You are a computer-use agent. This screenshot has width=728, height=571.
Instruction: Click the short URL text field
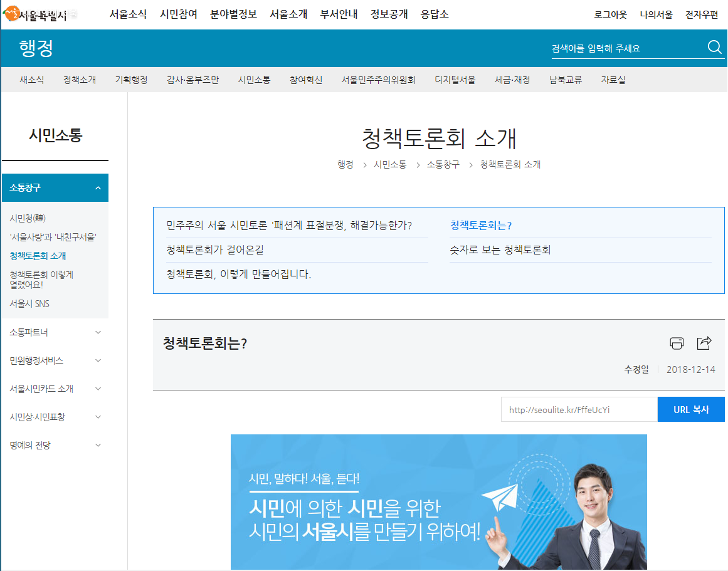click(x=579, y=410)
